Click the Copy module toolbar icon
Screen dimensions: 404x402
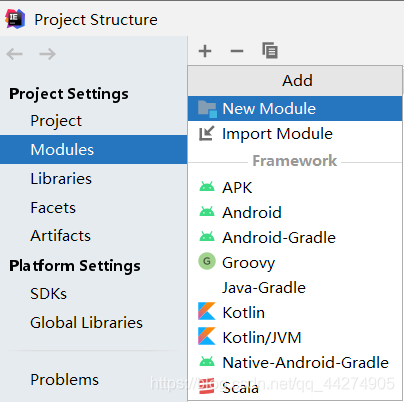(x=270, y=51)
